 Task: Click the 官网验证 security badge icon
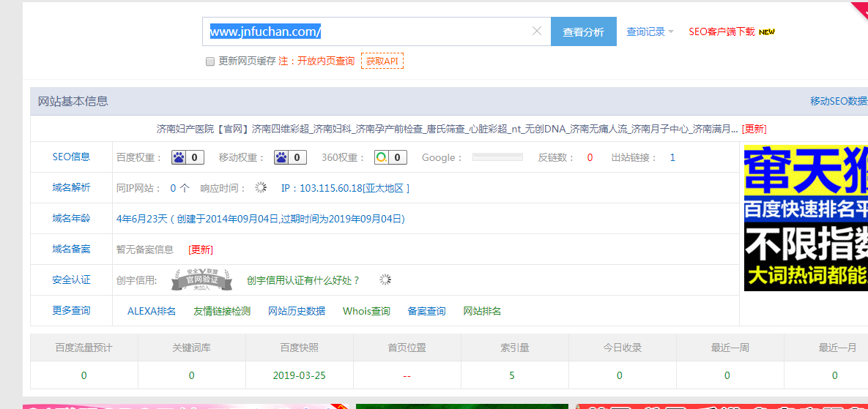coord(201,279)
